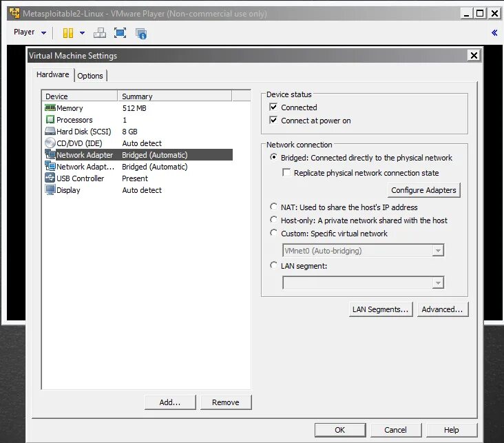504x443 pixels.
Task: Close the Virtual Machine Settings dialog
Action: tap(474, 55)
